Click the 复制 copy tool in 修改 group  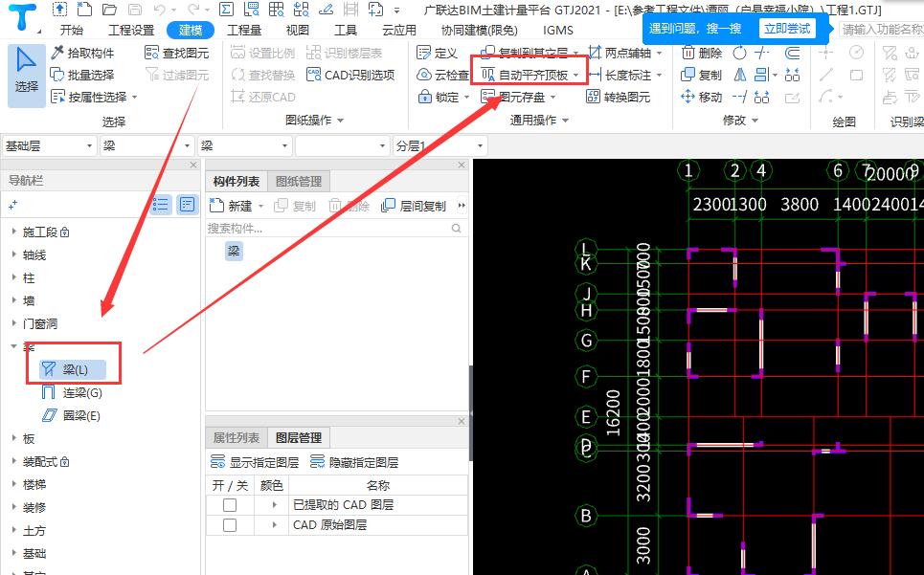701,75
